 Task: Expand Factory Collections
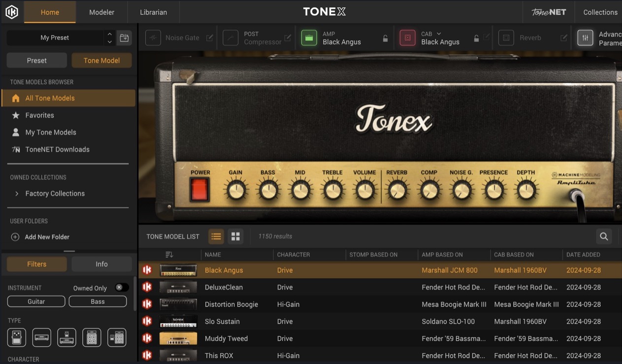pyautogui.click(x=17, y=194)
